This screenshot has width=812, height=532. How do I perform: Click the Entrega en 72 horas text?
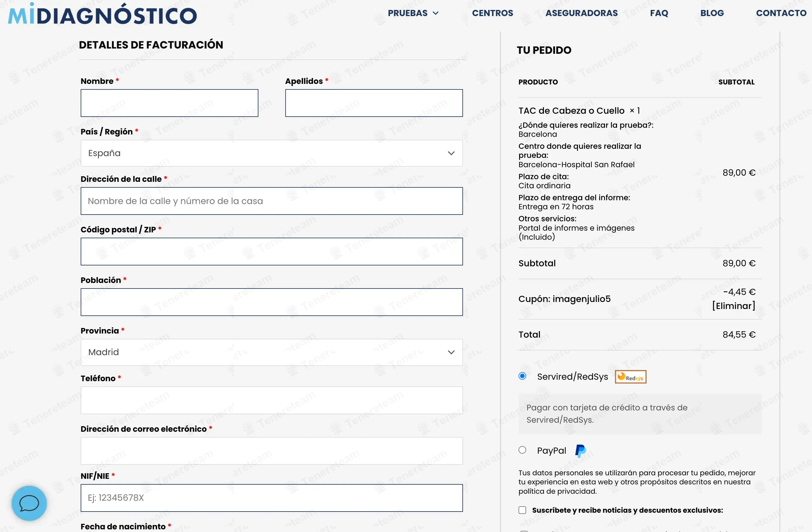[x=556, y=207]
